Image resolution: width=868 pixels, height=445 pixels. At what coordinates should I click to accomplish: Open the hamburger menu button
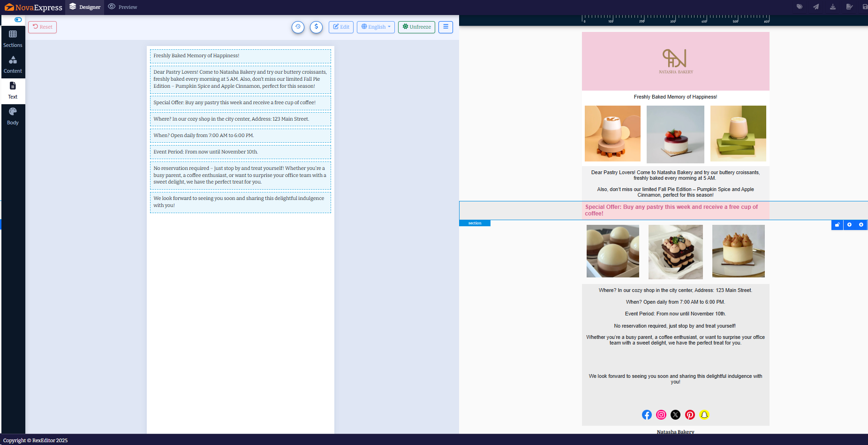tap(445, 27)
